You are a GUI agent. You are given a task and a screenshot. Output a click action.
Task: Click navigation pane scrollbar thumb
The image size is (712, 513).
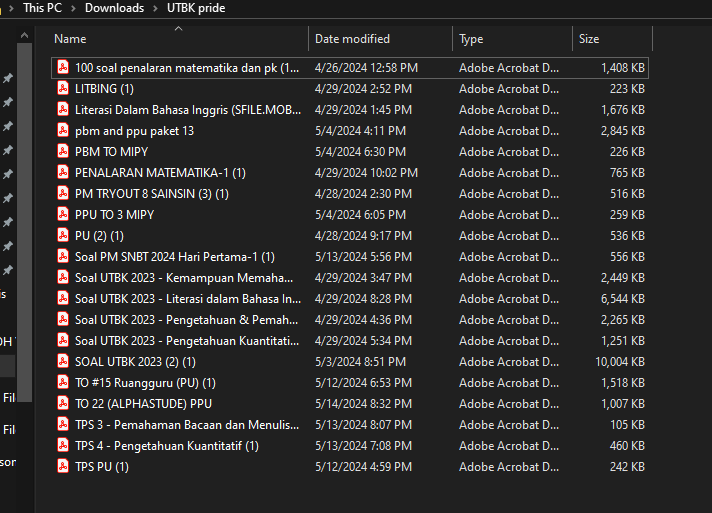25,222
